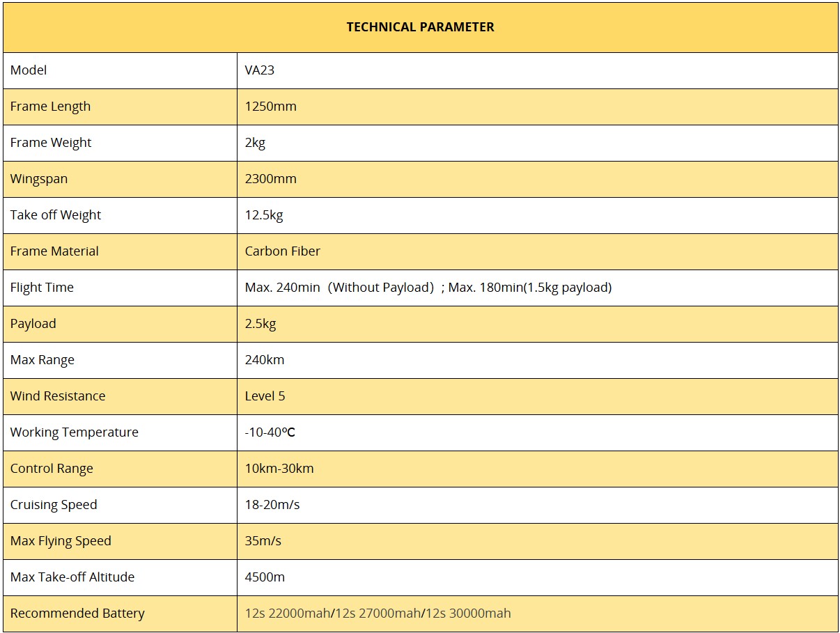Select the Working Temperature -10-40℃ value
This screenshot has width=840, height=633.
click(270, 432)
